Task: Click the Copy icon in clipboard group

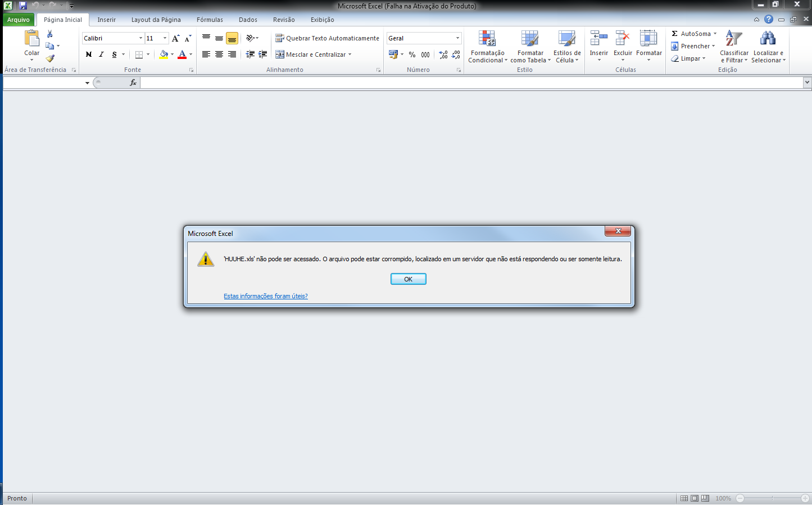Action: (x=49, y=46)
